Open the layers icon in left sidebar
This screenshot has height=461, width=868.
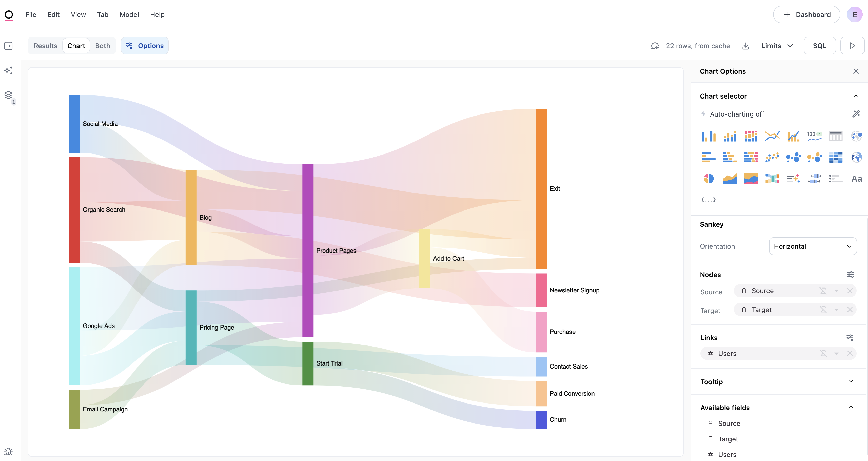click(x=8, y=95)
